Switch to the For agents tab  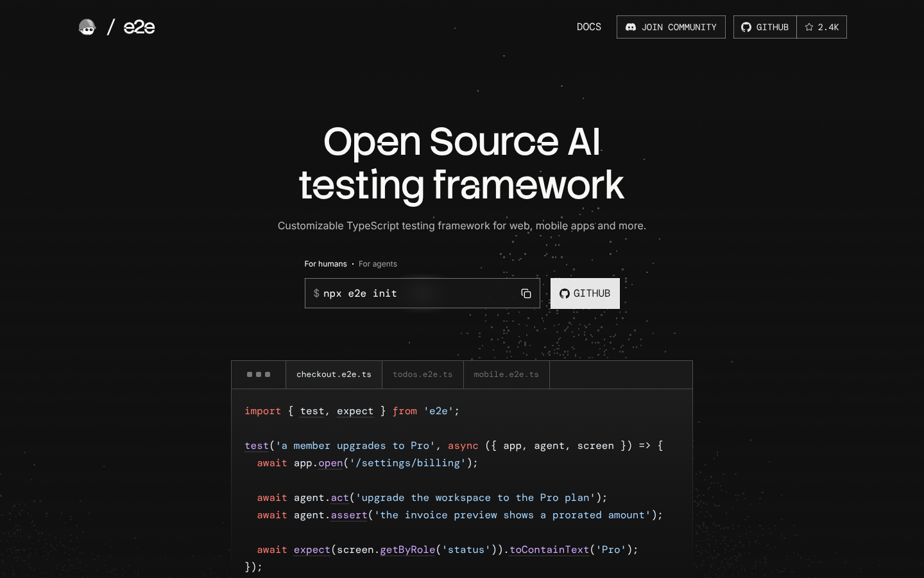tap(378, 264)
